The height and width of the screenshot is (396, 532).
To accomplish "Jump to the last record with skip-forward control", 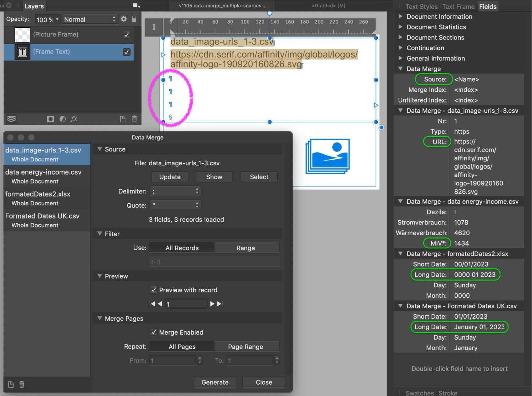I will pos(220,304).
